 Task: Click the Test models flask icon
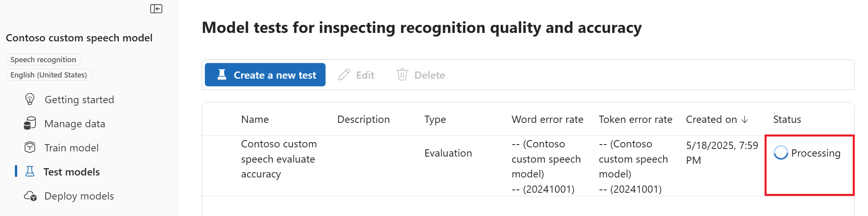[30, 171]
